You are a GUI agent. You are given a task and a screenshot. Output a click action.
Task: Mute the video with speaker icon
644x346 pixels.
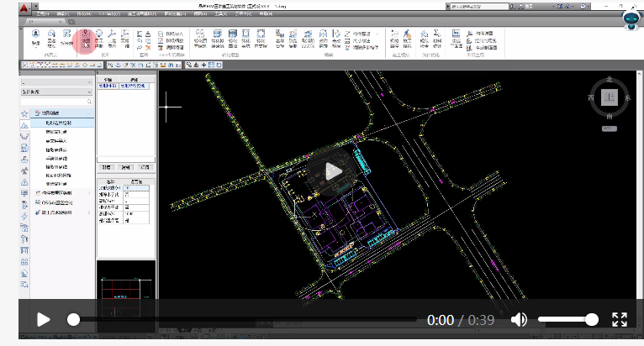tap(519, 319)
